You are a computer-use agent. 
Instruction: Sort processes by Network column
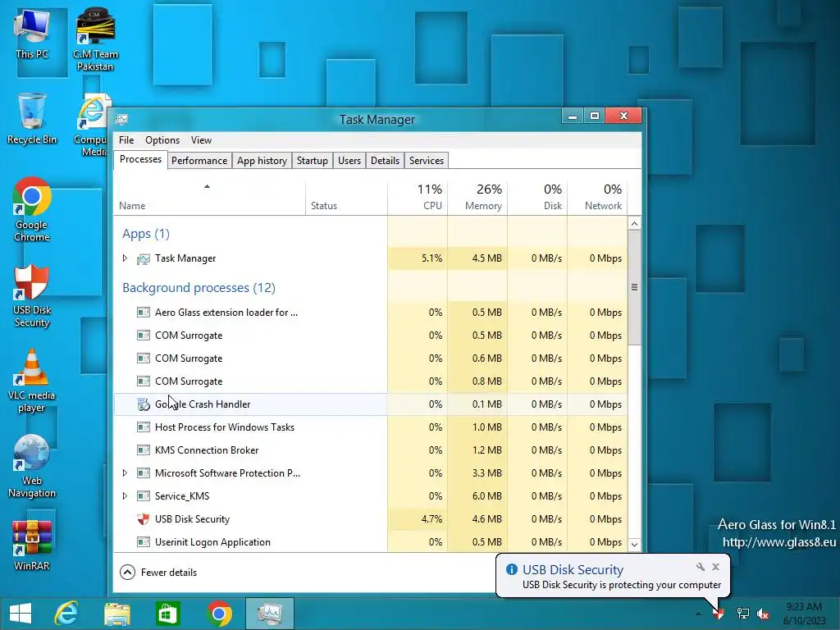pyautogui.click(x=597, y=197)
